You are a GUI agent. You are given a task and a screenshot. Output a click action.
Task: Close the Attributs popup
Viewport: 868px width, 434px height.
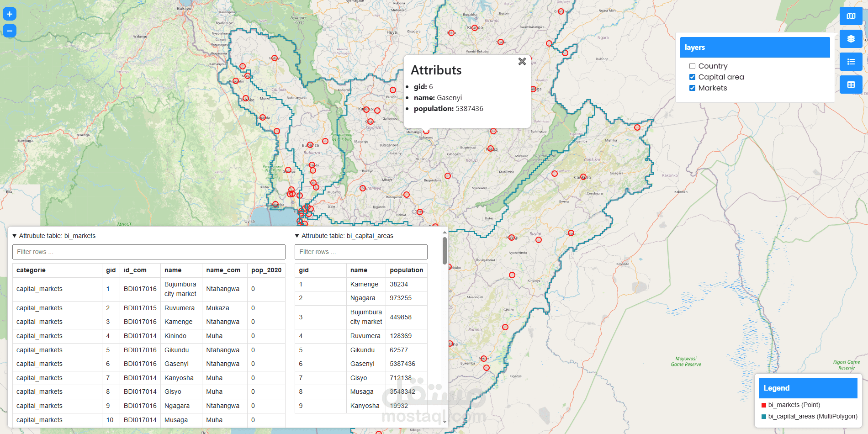pyautogui.click(x=522, y=62)
